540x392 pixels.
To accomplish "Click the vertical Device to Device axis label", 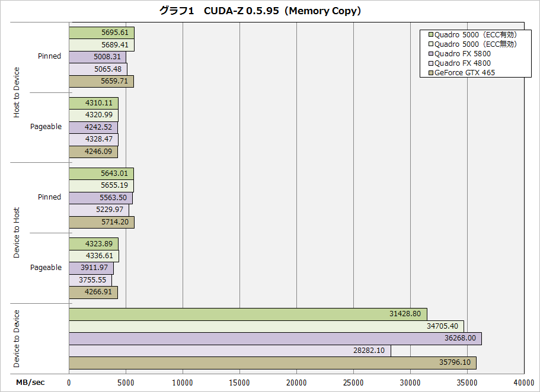I will (x=17, y=339).
